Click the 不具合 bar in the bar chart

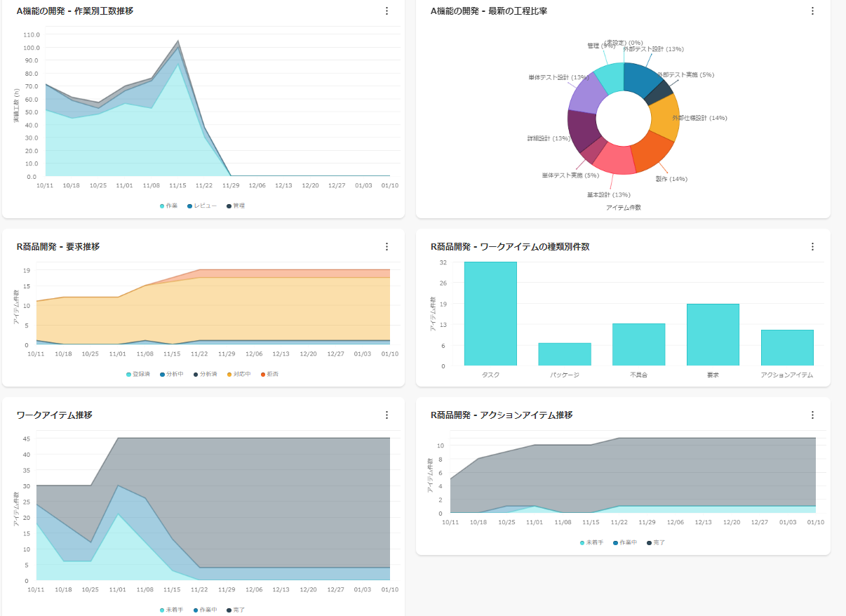(638, 344)
